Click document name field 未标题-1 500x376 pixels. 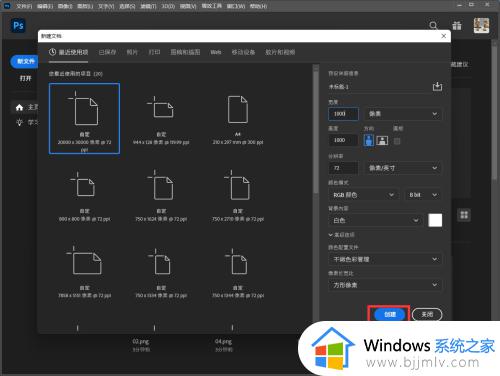379,87
